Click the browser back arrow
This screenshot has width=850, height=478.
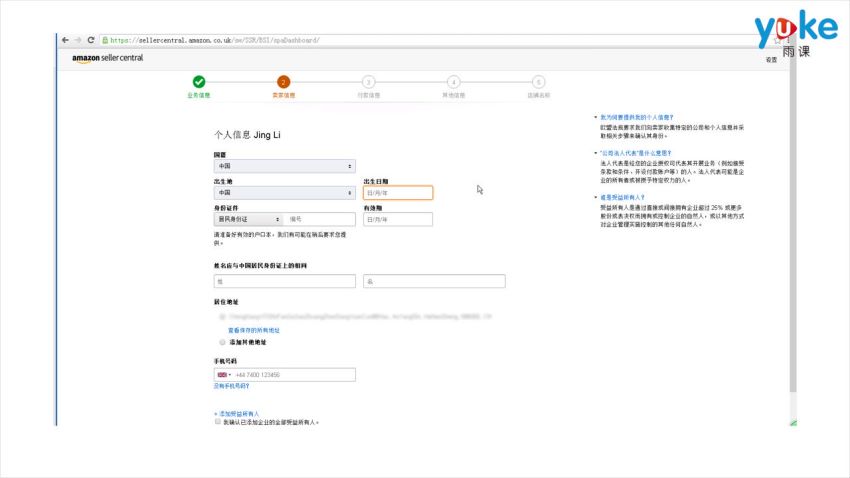65,40
